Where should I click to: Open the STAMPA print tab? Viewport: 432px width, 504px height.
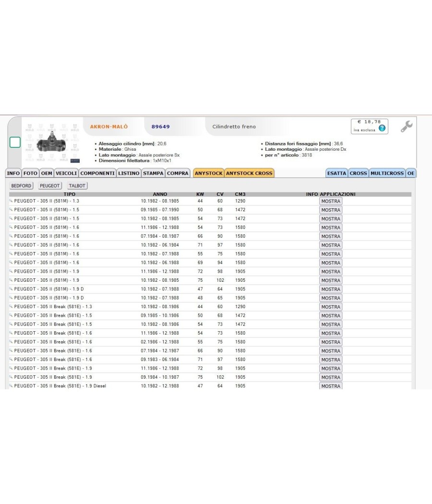[153, 173]
